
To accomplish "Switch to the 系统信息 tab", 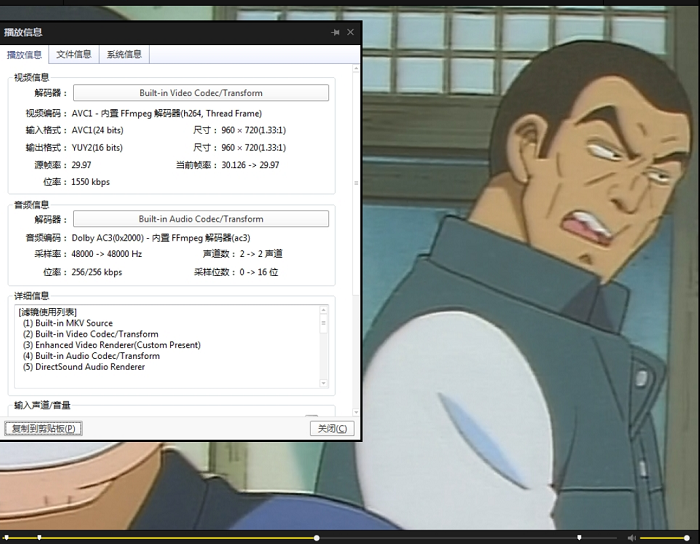I will click(x=124, y=55).
